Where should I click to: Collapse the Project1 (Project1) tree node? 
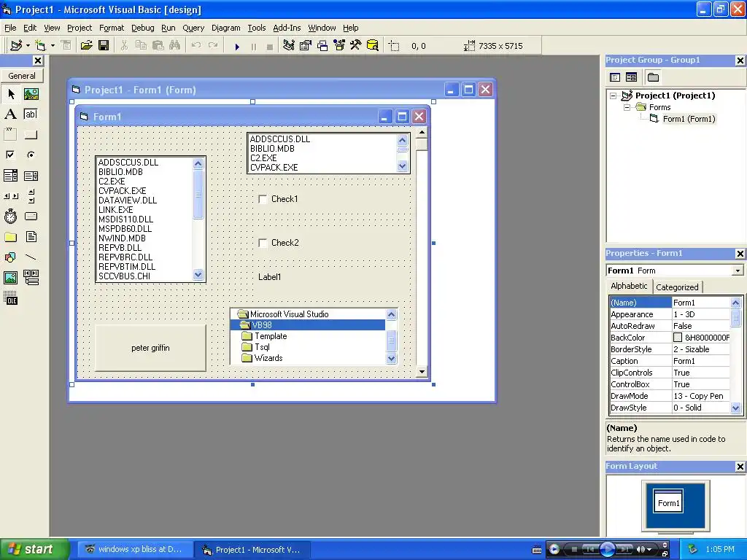pos(613,96)
